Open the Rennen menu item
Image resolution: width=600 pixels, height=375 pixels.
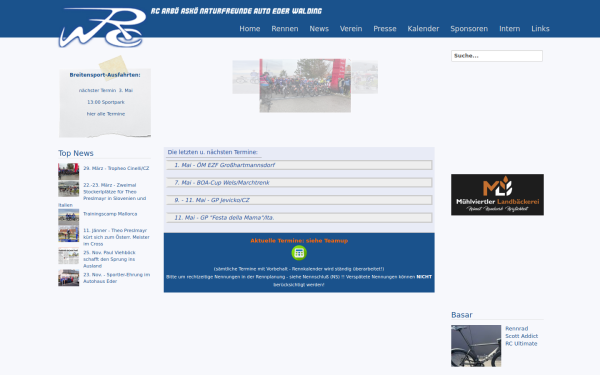tap(285, 29)
